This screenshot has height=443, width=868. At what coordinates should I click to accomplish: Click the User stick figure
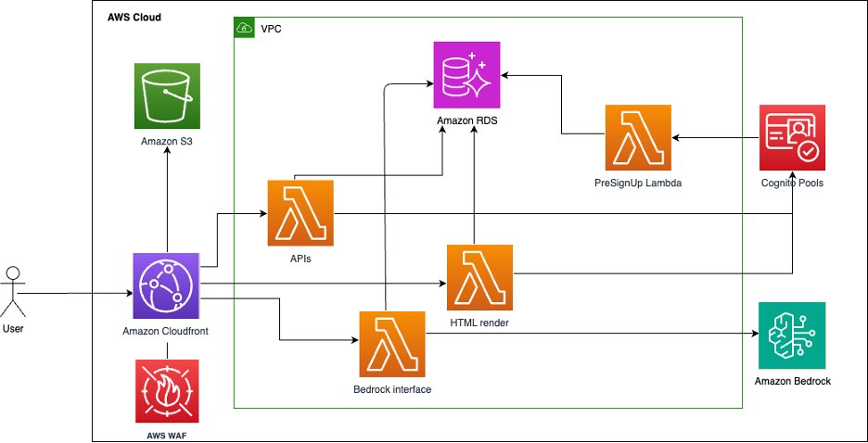coord(13,292)
